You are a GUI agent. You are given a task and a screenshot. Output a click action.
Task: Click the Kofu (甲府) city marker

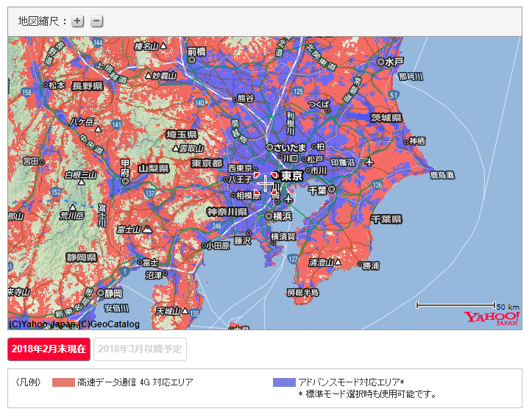coord(125,180)
